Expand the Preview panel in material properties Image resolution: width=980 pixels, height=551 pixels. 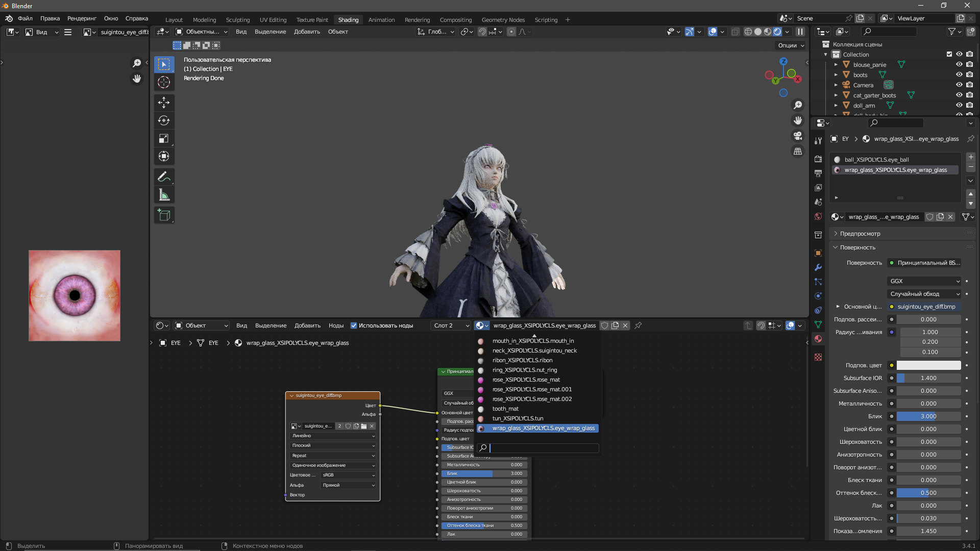pyautogui.click(x=860, y=234)
